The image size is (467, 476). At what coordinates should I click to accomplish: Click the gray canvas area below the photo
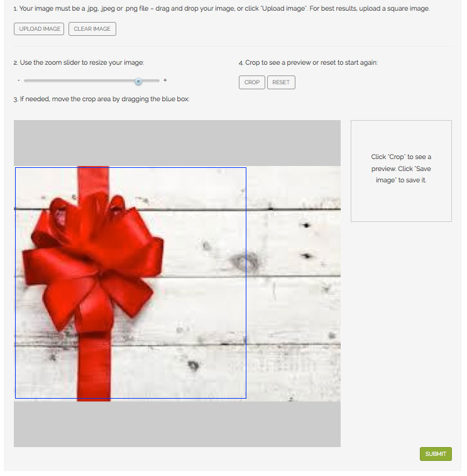[x=177, y=424]
